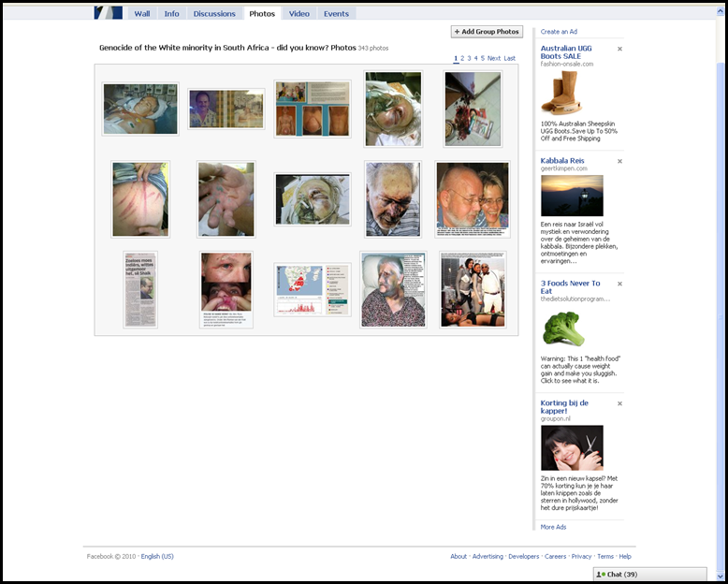Click the Add Group Photos button
Screen dimensions: 728x584
[x=487, y=32]
